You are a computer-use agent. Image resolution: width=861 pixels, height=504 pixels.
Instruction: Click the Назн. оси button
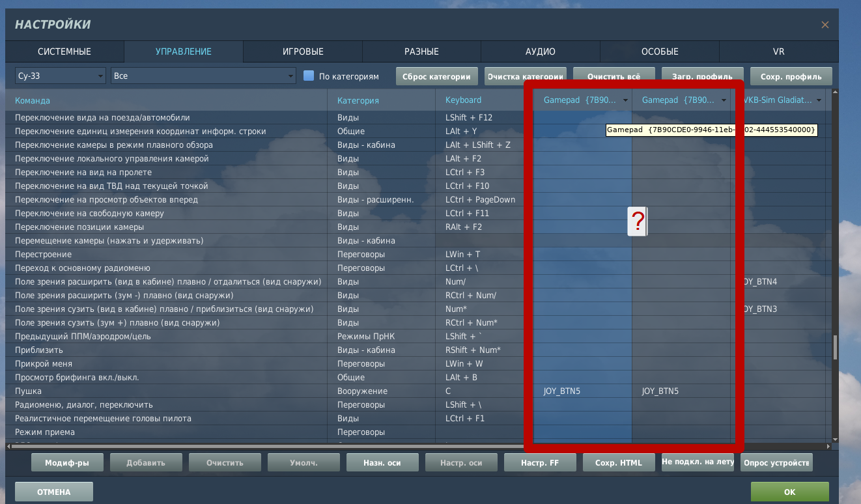[x=382, y=463]
